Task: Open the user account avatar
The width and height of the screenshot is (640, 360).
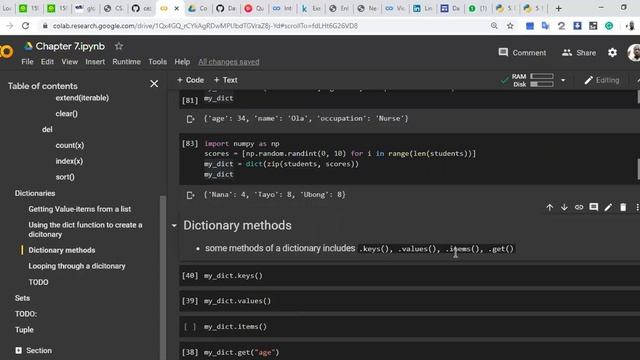Action: 634,53
